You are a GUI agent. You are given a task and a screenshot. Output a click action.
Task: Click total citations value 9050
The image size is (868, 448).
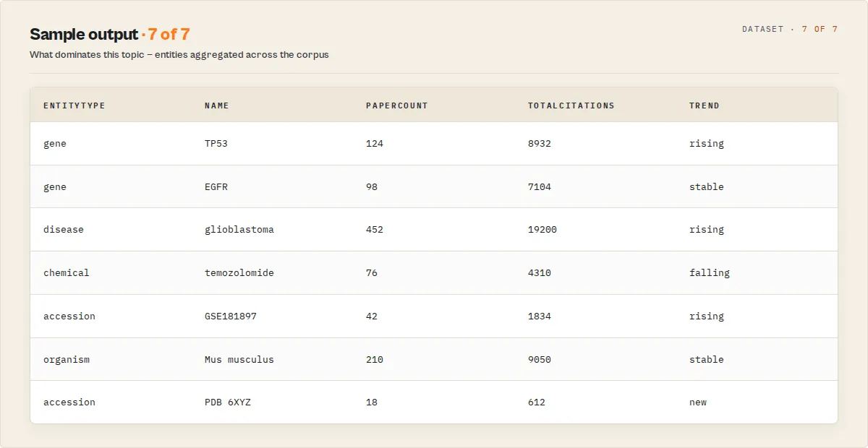(x=540, y=360)
